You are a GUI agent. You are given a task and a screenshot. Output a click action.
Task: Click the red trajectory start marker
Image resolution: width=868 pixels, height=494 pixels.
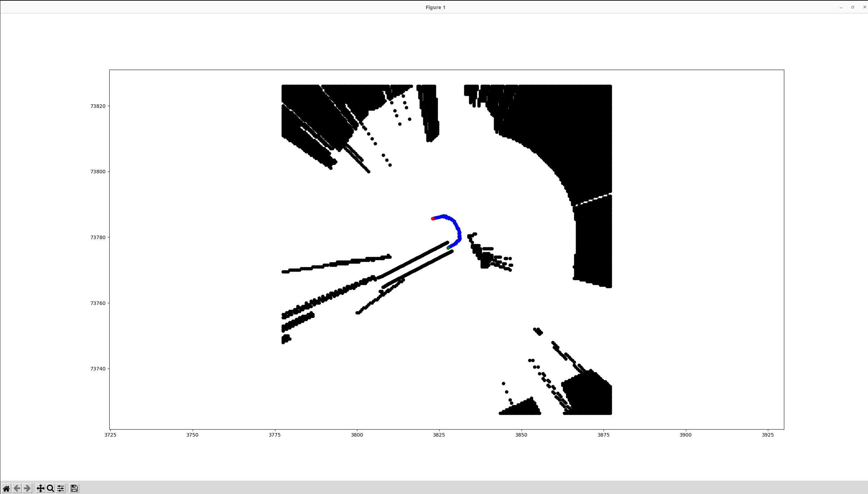pos(432,218)
